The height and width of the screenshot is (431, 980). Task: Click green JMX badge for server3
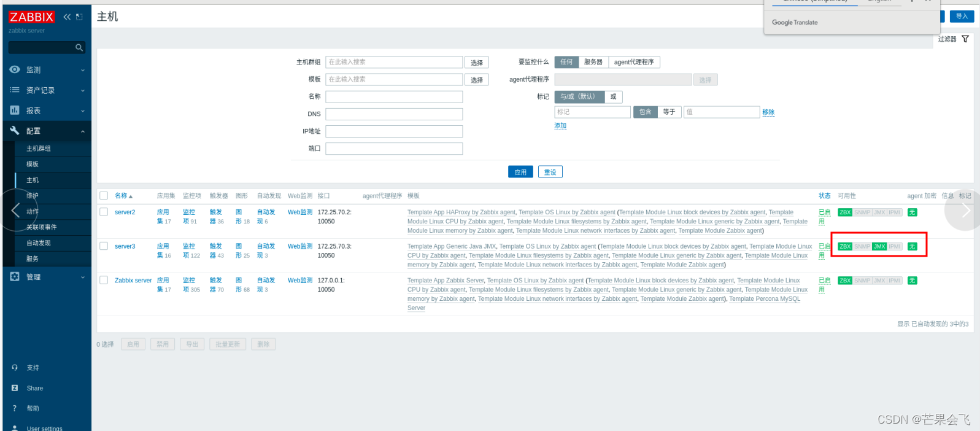pyautogui.click(x=879, y=247)
